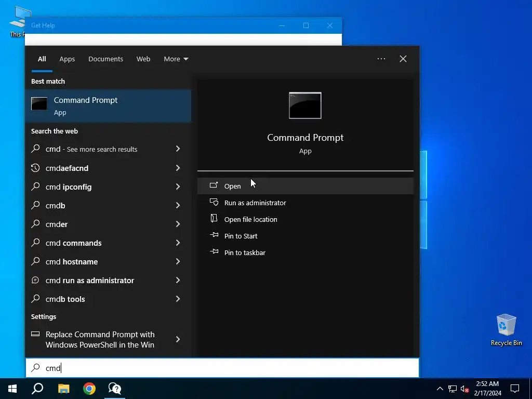The height and width of the screenshot is (399, 532).
Task: Click the muted volume tray icon
Action: click(x=464, y=389)
